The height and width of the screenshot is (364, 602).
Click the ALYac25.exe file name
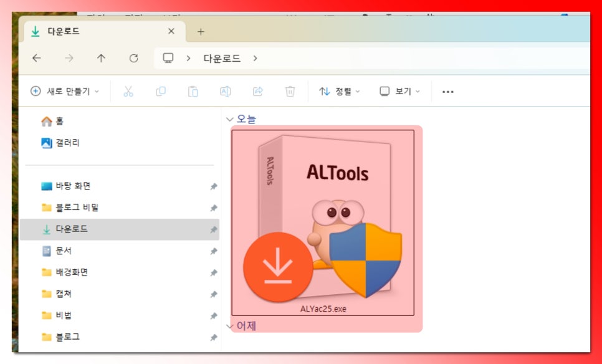coord(323,309)
